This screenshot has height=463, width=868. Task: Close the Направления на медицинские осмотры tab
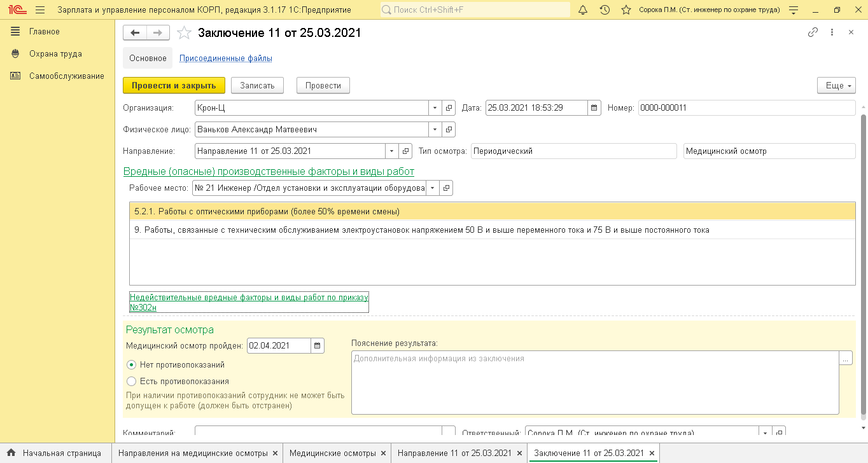click(275, 453)
